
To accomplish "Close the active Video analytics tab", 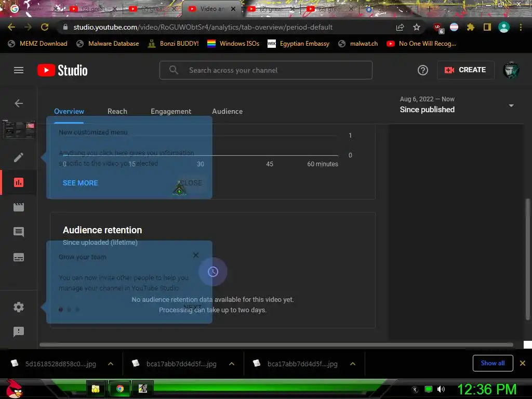I will (233, 9).
